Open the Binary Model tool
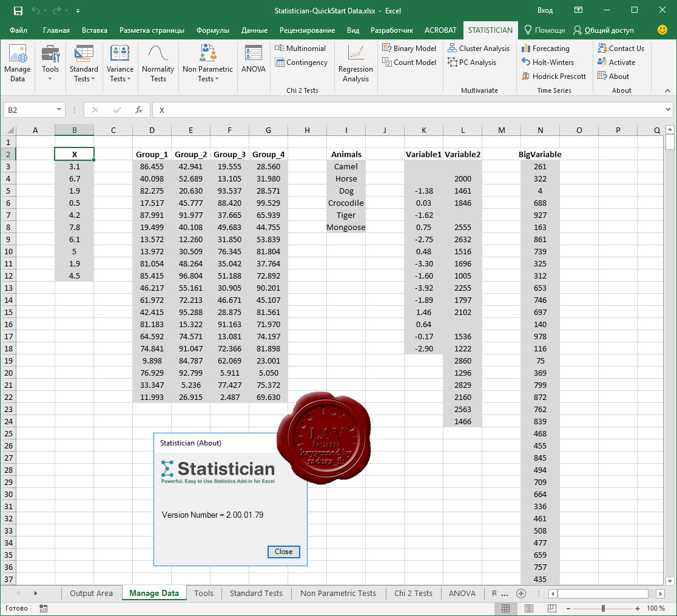Viewport: 677px width, 616px height. [x=409, y=49]
